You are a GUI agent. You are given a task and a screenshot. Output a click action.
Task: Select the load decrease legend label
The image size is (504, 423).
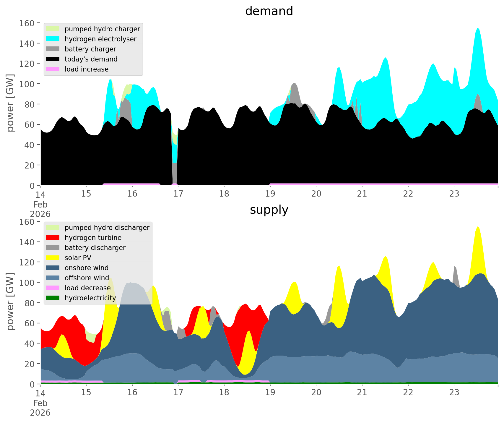coord(87,288)
